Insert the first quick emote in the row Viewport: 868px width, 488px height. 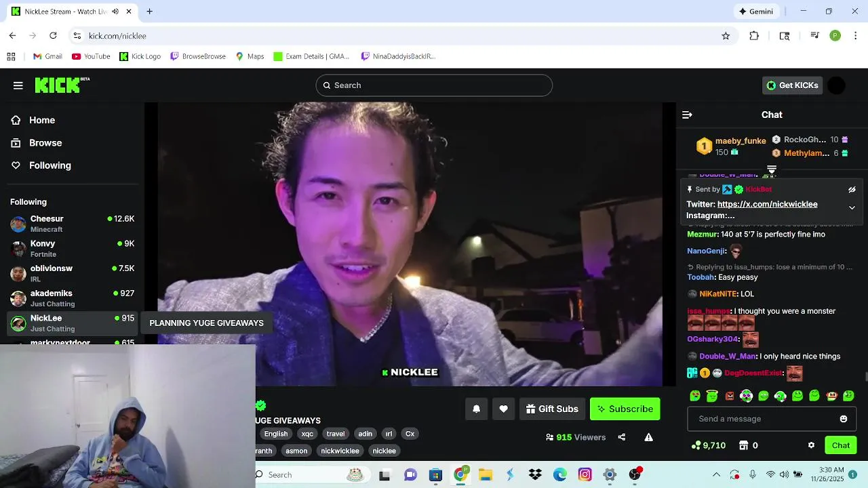click(695, 396)
